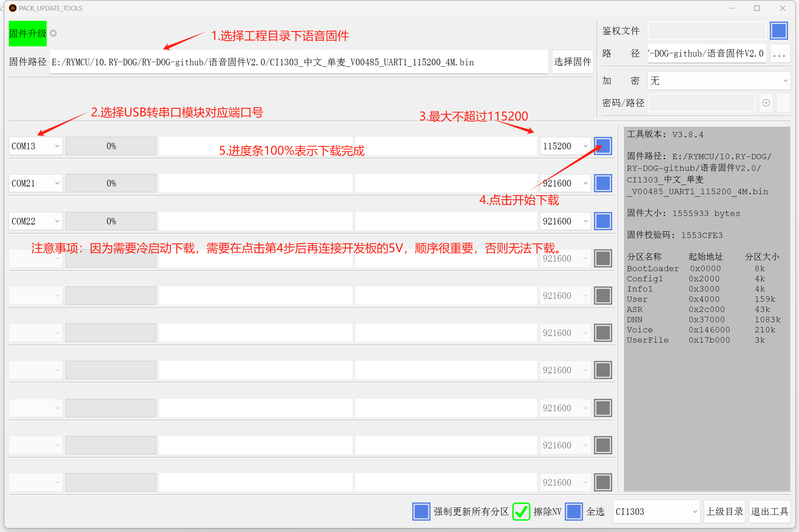Start download on the COM22 row
This screenshot has height=532, width=799.
[603, 221]
